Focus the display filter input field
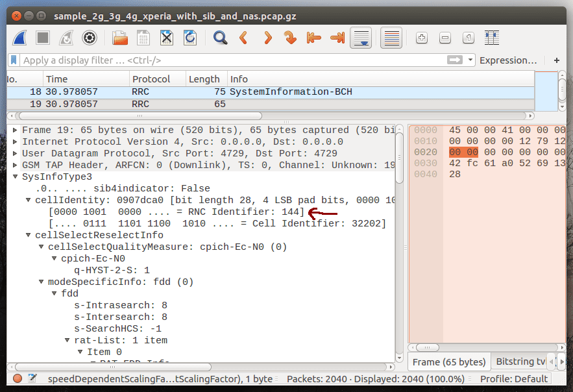This screenshot has width=573, height=392. click(227, 60)
